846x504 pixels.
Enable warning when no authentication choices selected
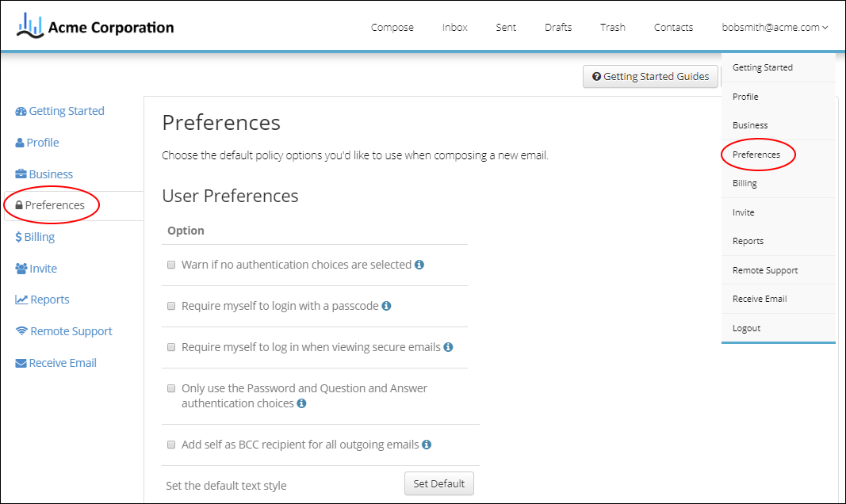point(171,264)
